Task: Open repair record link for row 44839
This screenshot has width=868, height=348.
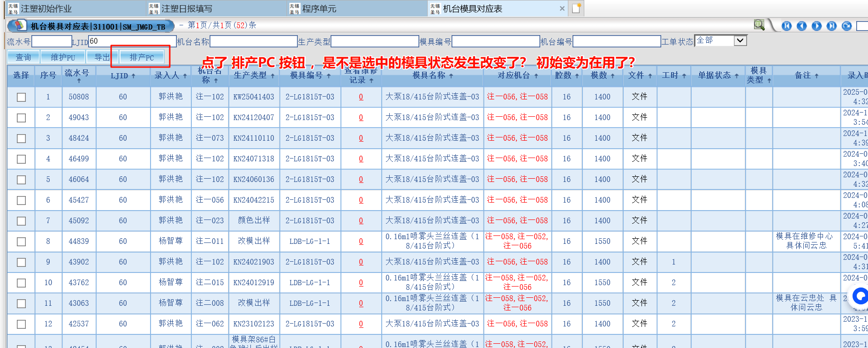Action: click(x=361, y=242)
